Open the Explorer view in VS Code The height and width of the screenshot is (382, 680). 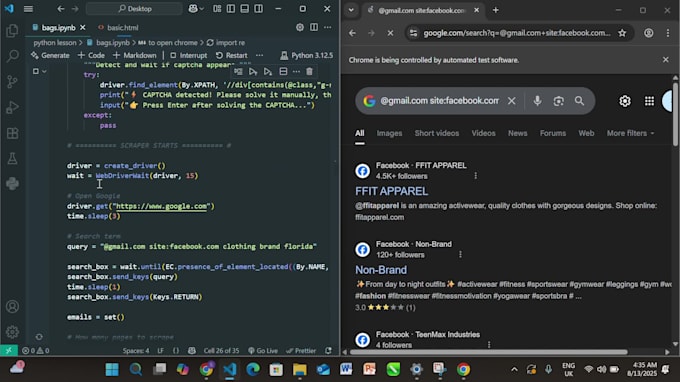(x=13, y=31)
